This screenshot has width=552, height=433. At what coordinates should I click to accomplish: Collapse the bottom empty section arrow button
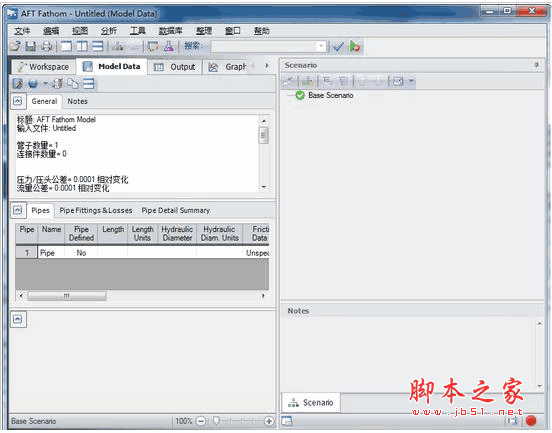(x=18, y=320)
